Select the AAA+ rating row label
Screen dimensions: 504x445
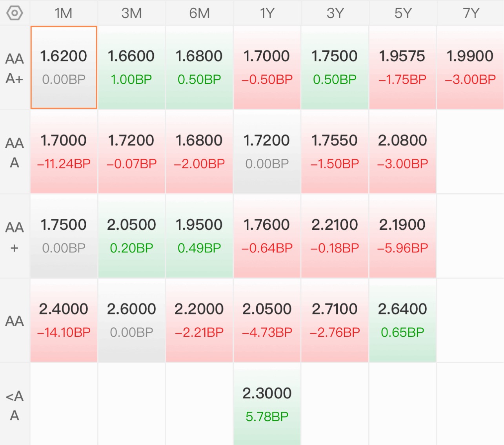click(15, 68)
